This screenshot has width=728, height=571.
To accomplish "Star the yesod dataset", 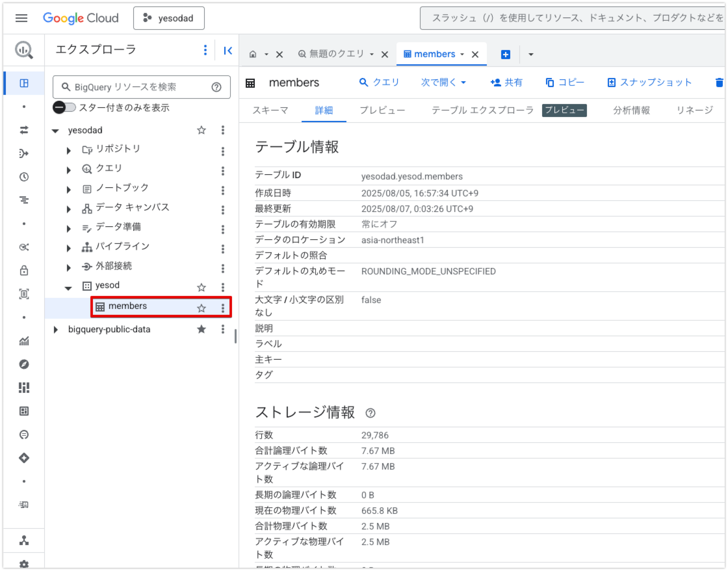I will tap(201, 287).
